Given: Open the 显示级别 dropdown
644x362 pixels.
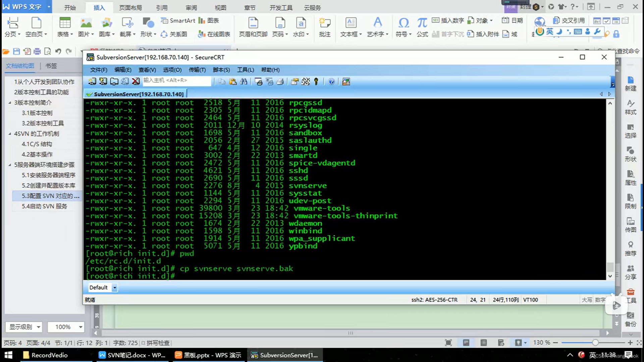Looking at the screenshot, I should 38,327.
